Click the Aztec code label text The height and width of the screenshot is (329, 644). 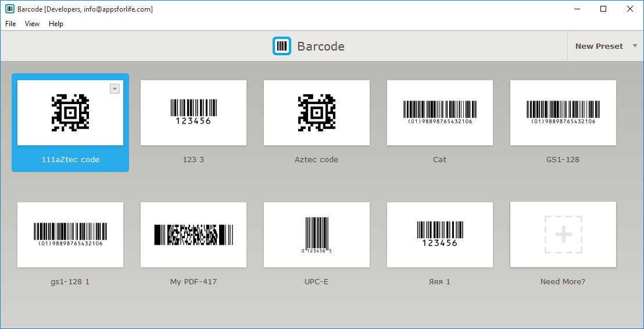[x=317, y=159]
